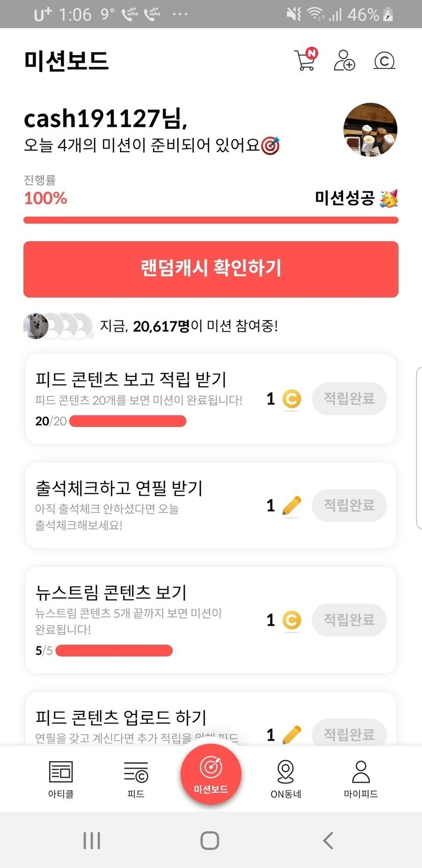422x868 pixels.
Task: Tap the mission progress bar at 100%
Action: [x=210, y=220]
